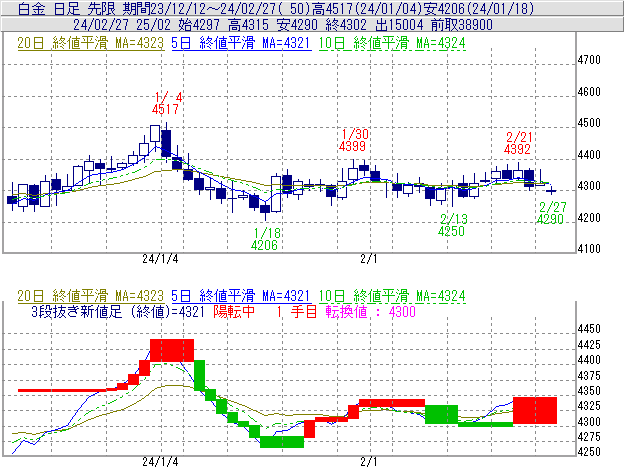Click the 2/27 4290 low price label
Image resolution: width=624 pixels, height=475 pixels.
point(551,213)
